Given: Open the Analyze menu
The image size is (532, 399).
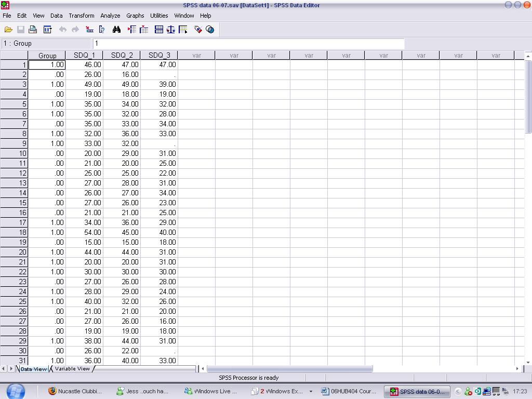Looking at the screenshot, I should pos(110,16).
